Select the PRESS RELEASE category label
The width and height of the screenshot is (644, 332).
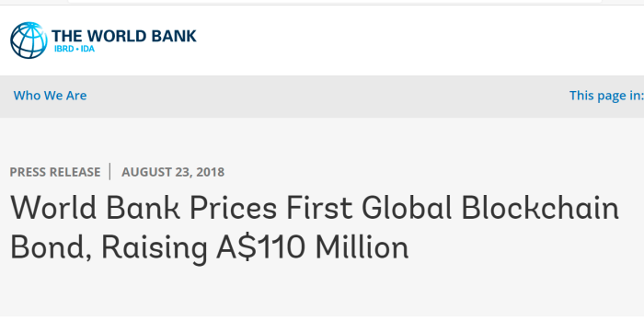(55, 172)
